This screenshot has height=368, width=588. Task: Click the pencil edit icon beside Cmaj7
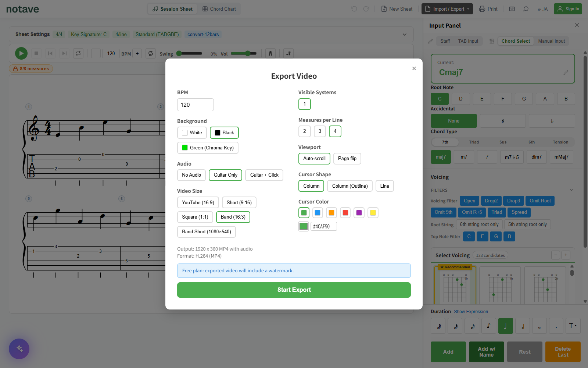pyautogui.click(x=566, y=72)
